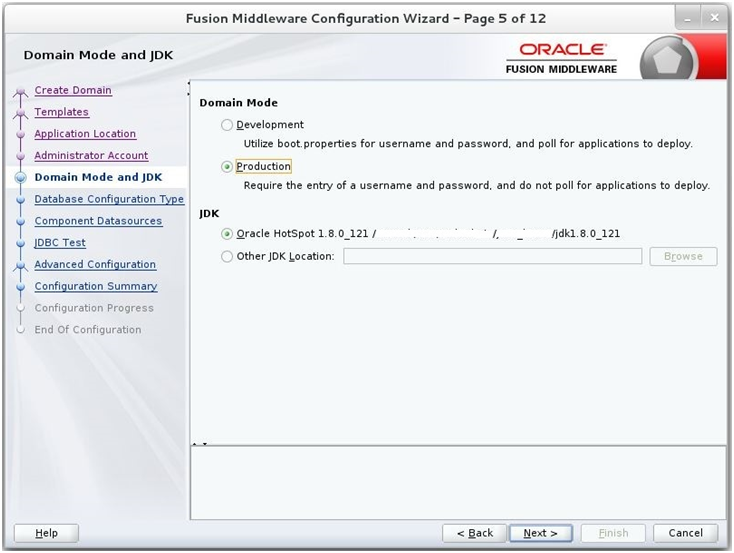Click the Component Datasources step marker icon
734x553 pixels.
tap(20, 221)
